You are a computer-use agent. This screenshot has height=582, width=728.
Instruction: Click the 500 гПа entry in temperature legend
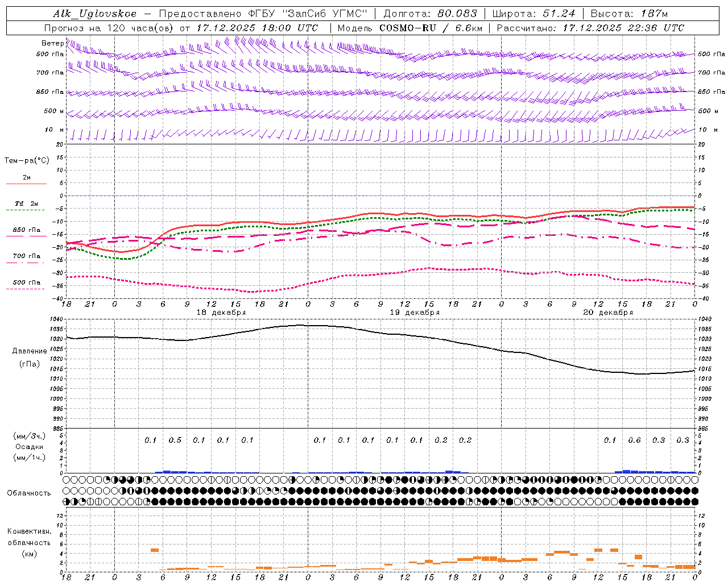click(x=27, y=282)
